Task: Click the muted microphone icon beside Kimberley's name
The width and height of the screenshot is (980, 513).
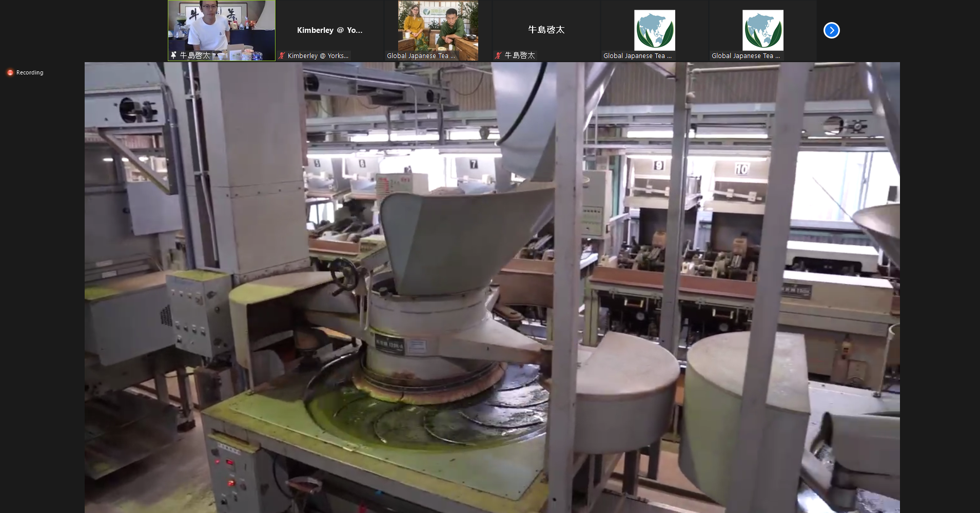Action: 282,55
